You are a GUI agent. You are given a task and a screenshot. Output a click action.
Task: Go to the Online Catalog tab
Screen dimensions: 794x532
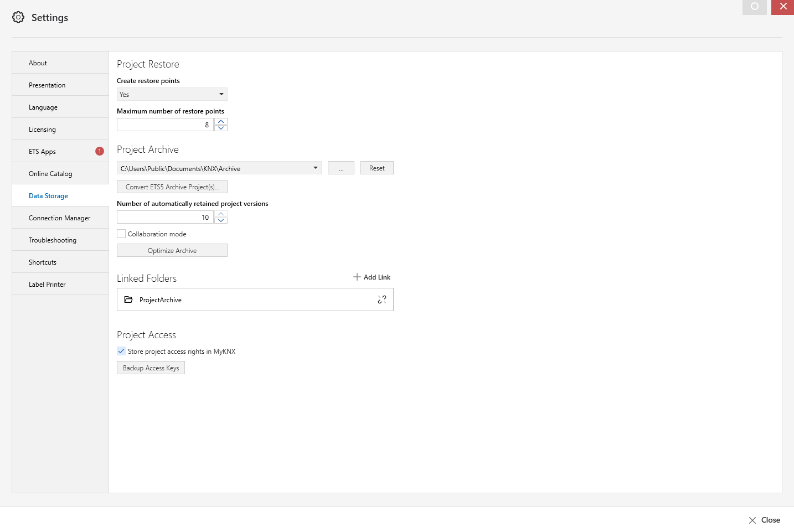(x=50, y=173)
